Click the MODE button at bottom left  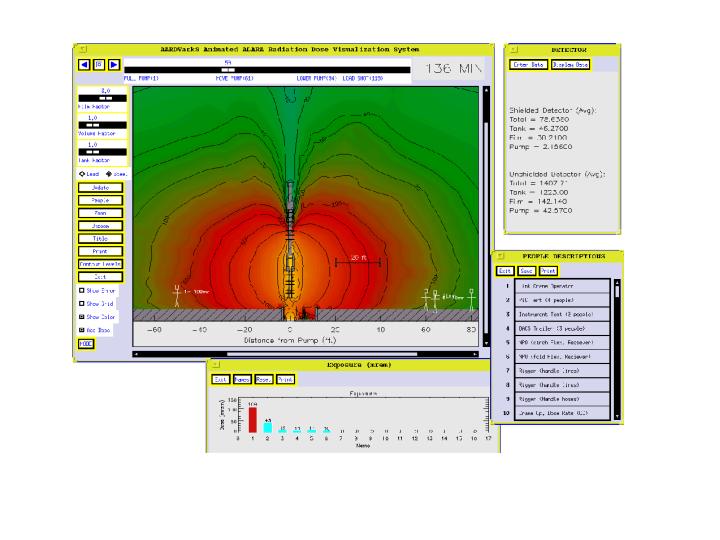(x=86, y=344)
